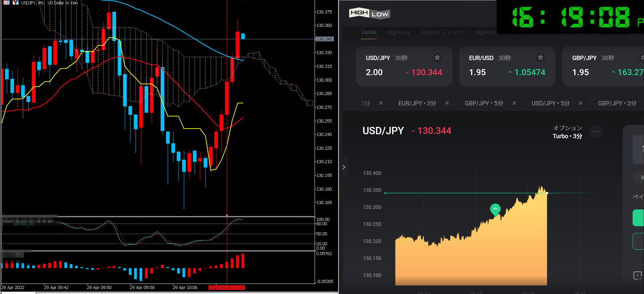Switch to the GBP/JPY・3分 tab
The image size is (644, 294).
pos(617,103)
